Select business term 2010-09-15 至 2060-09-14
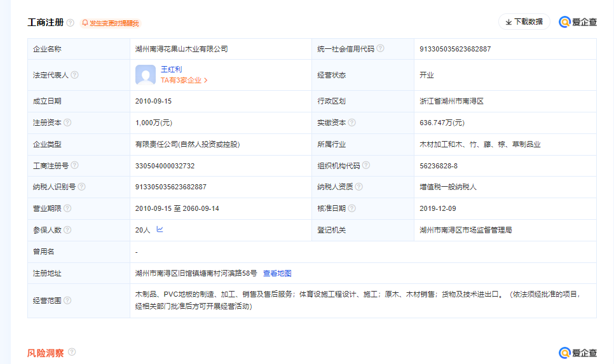614x364 pixels. 177,208
